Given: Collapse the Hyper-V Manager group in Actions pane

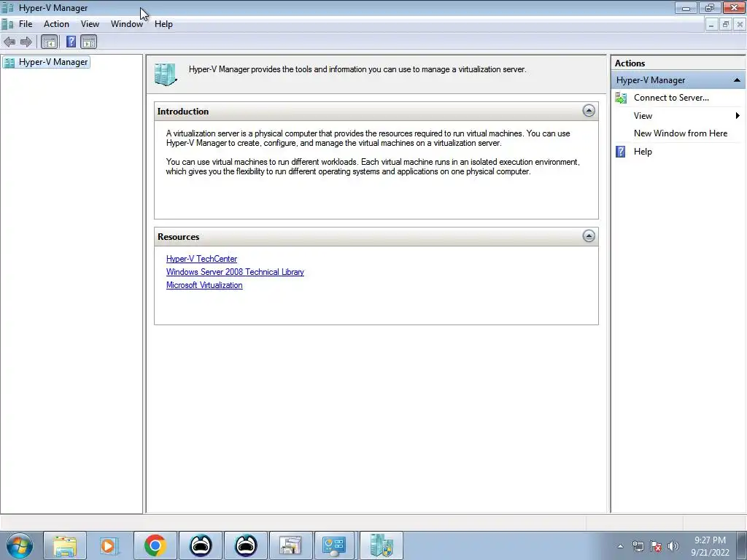Looking at the screenshot, I should 737,80.
